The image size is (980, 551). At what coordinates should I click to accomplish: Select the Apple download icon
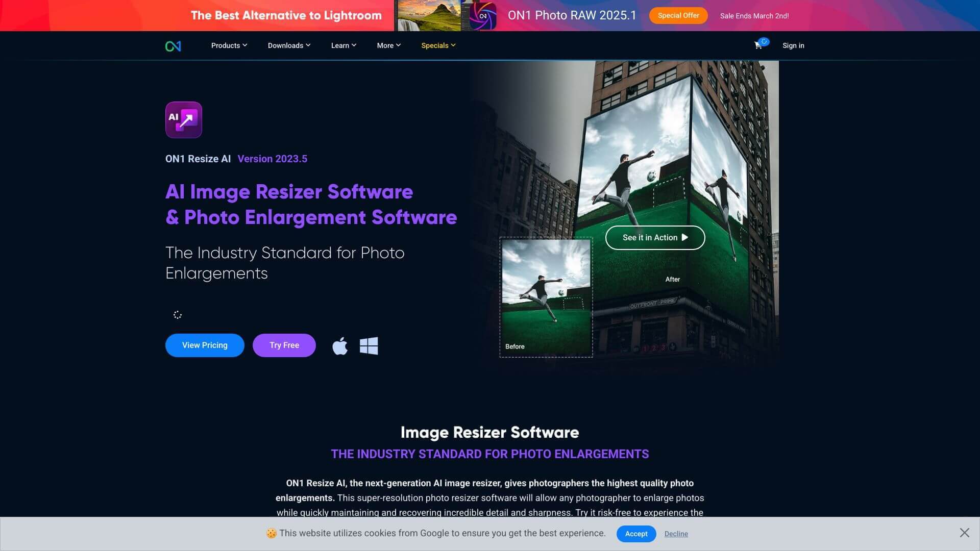click(340, 345)
